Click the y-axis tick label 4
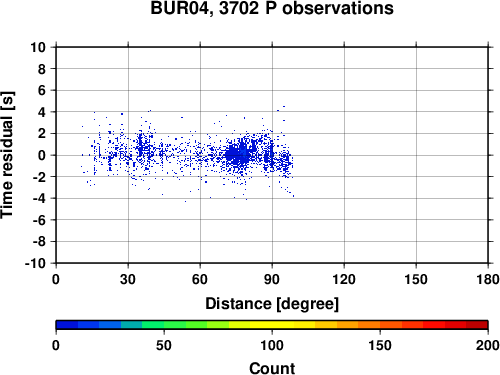The height and width of the screenshot is (375, 500). point(42,112)
